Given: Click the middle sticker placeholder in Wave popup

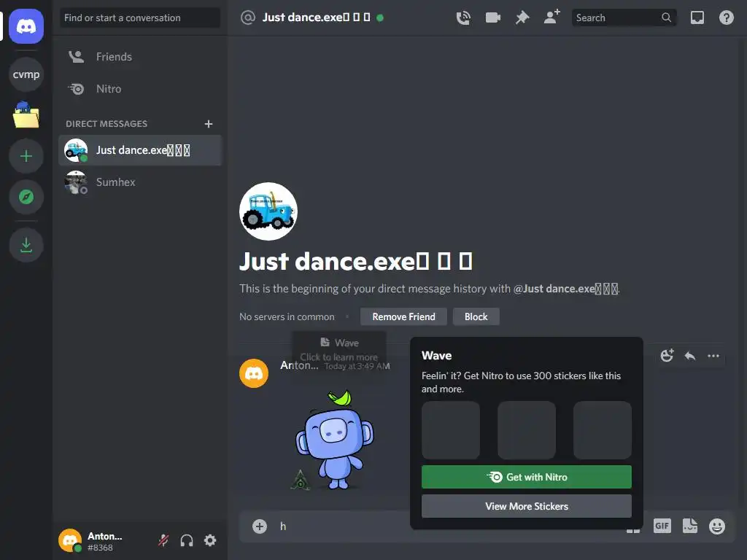Looking at the screenshot, I should click(527, 430).
